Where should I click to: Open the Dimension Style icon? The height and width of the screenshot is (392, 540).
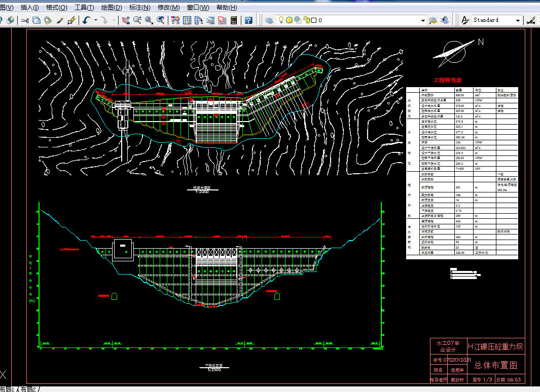tap(531, 21)
